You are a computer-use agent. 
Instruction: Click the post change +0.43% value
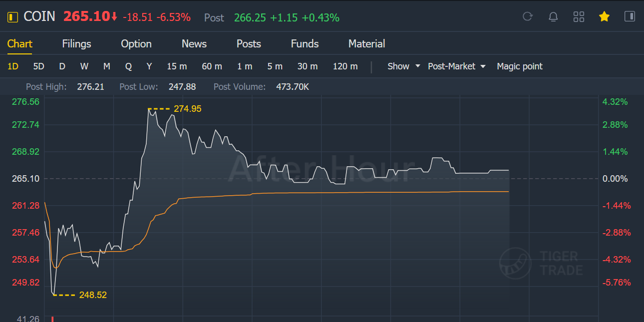[321, 18]
